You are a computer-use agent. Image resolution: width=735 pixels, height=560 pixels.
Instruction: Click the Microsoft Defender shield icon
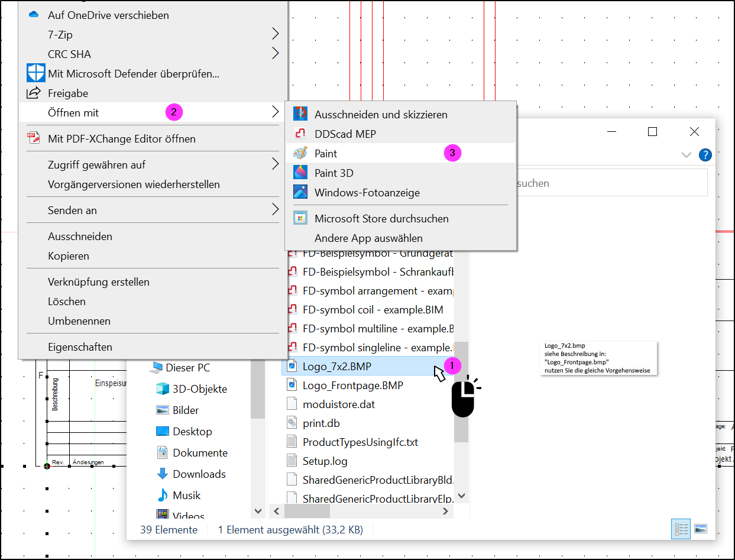[35, 73]
